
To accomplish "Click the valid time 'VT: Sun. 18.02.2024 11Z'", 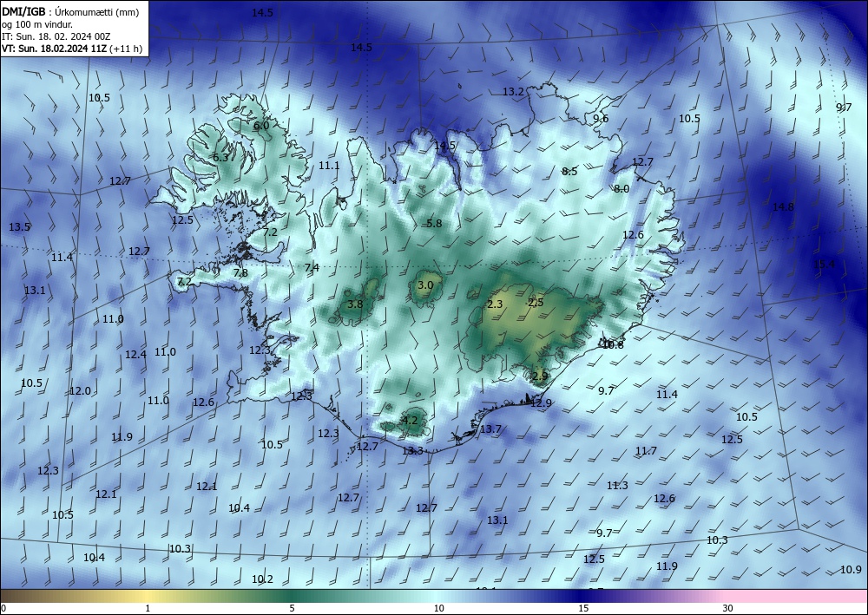I will pos(55,49).
